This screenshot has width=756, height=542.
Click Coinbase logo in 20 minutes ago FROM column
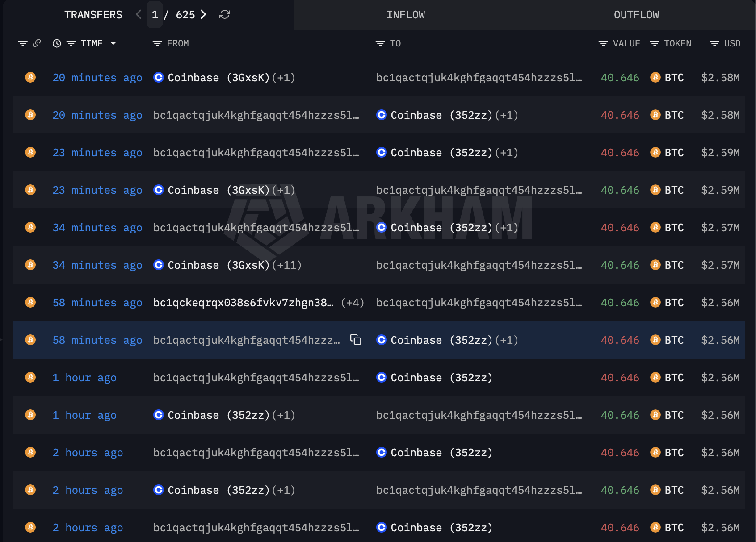tap(159, 77)
